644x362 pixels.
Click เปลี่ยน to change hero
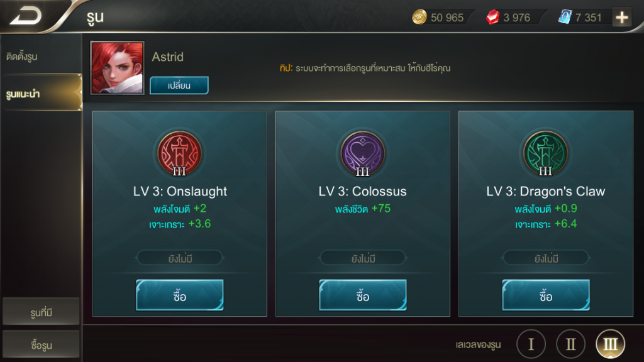point(179,85)
